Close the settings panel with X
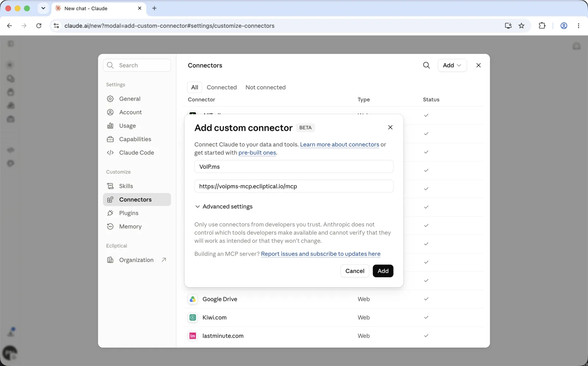Viewport: 588px width, 366px height. click(478, 65)
